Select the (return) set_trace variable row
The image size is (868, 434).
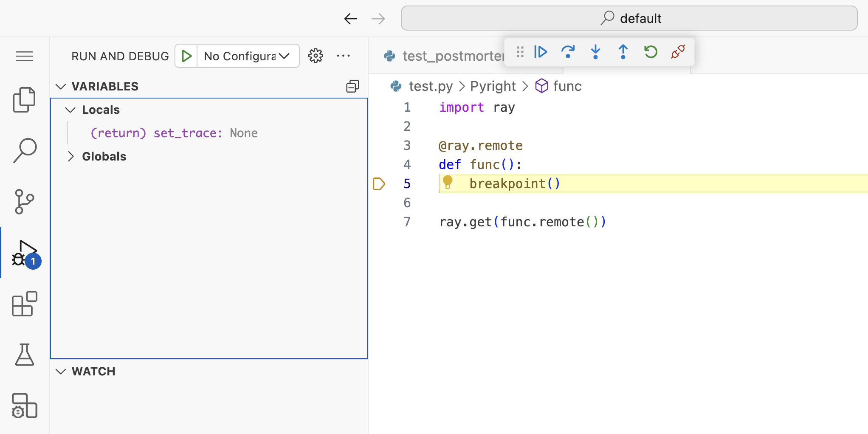coord(209,133)
